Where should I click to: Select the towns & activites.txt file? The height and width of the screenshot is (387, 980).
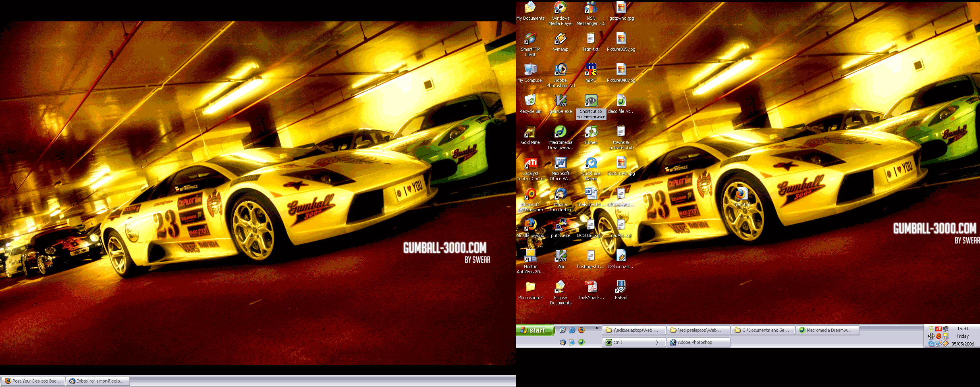[x=621, y=137]
